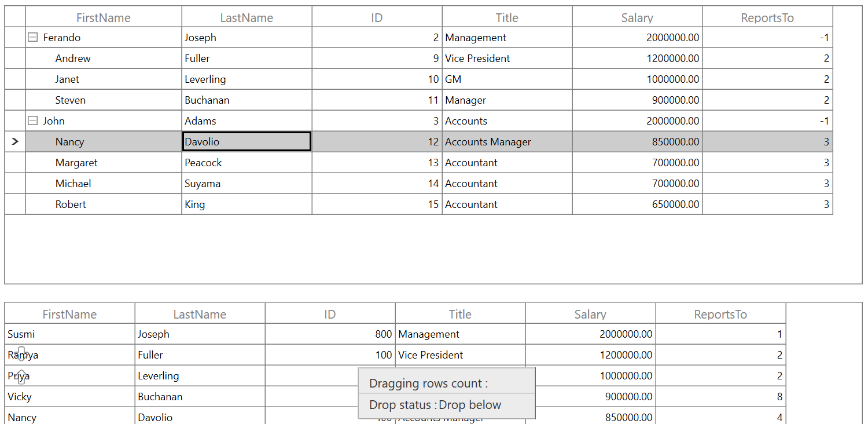
Task: Click the Adams last name cell
Action: tap(247, 121)
